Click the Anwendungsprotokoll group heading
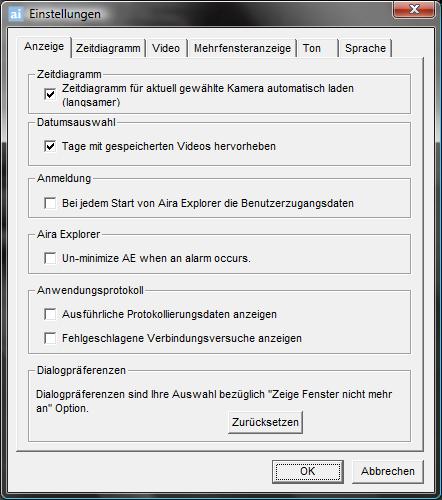442x500 pixels. coord(90,290)
